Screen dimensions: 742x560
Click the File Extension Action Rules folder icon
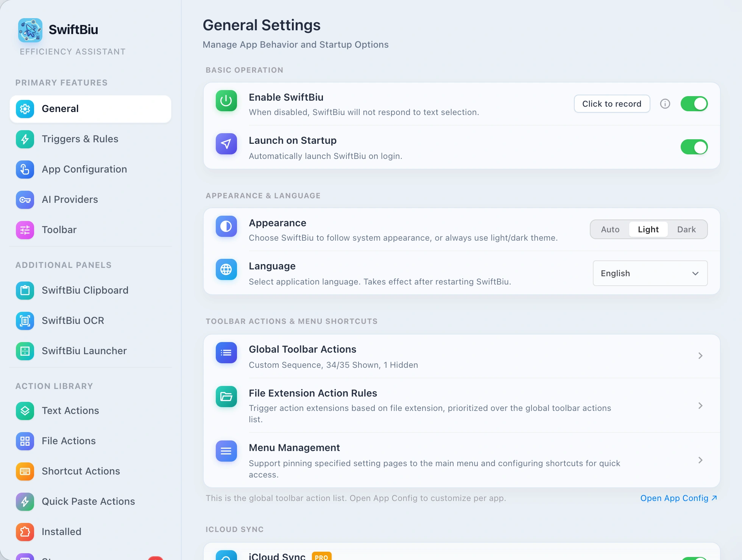point(226,397)
